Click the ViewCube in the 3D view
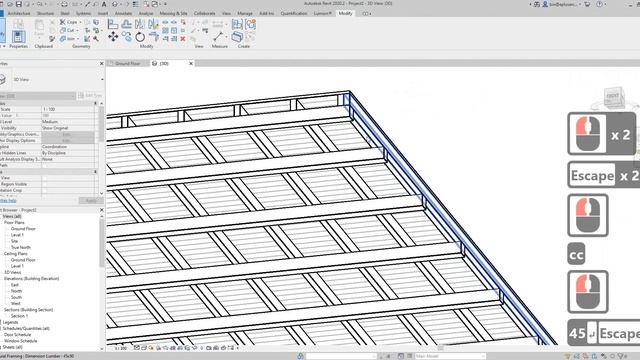 (613, 97)
